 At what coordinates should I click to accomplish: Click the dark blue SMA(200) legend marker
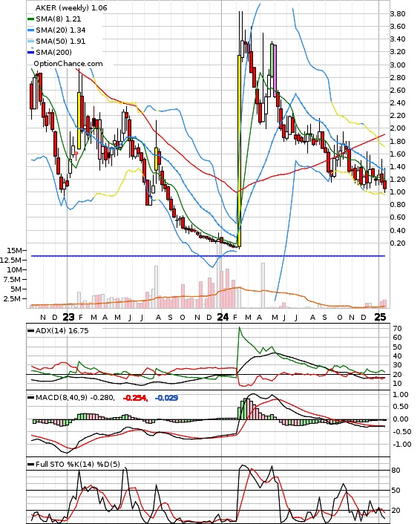pyautogui.click(x=30, y=53)
